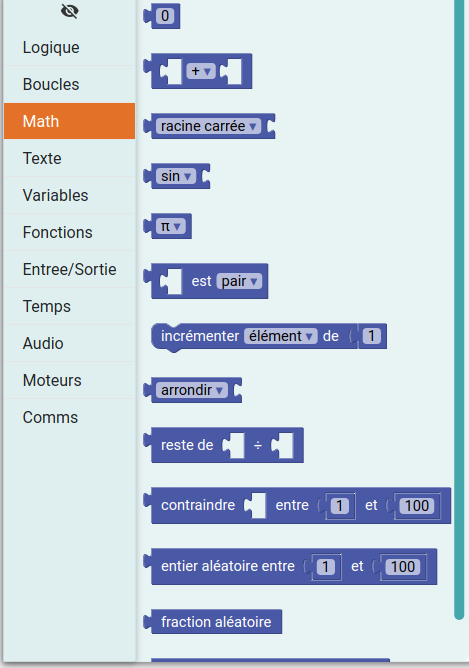Open the arrondir dropdown

192,390
